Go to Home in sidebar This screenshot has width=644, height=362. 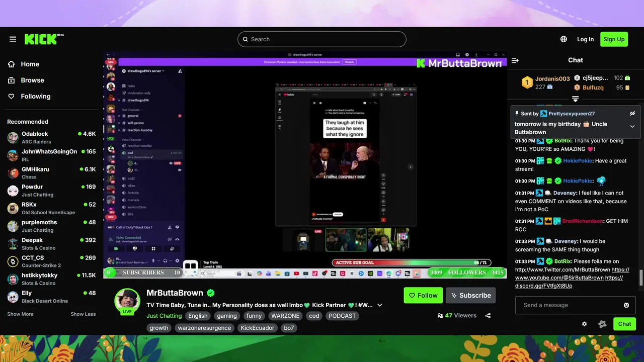tap(23, 64)
